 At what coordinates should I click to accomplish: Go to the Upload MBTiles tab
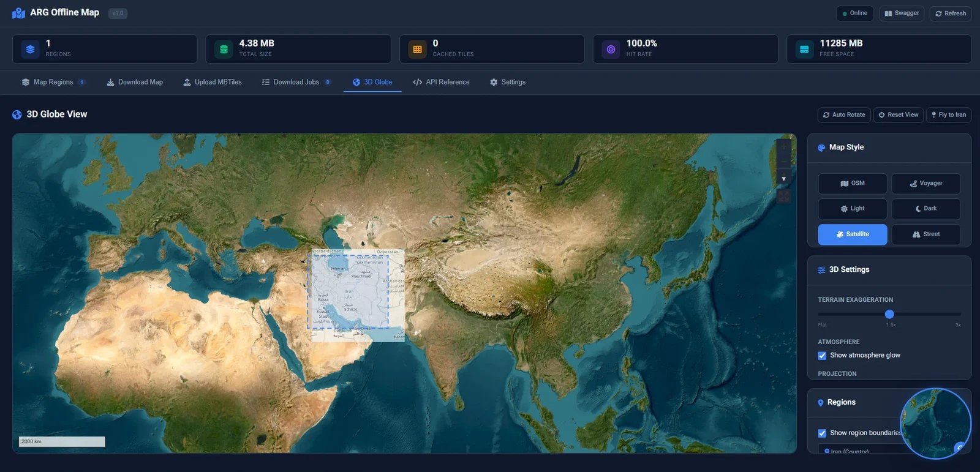coord(213,82)
